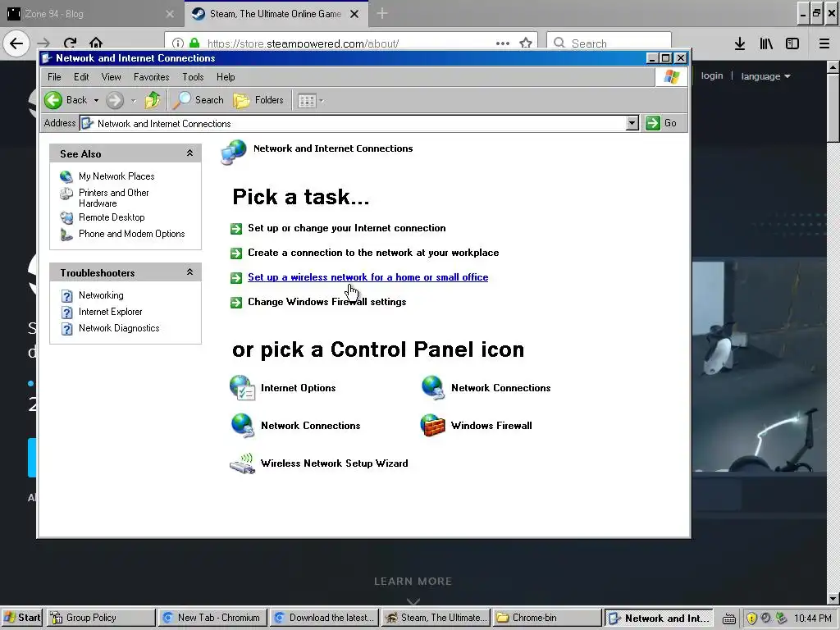Screen dimensions: 840x630
Task: Open the Wireless Network Setup Wizard icon
Action: pos(242,463)
